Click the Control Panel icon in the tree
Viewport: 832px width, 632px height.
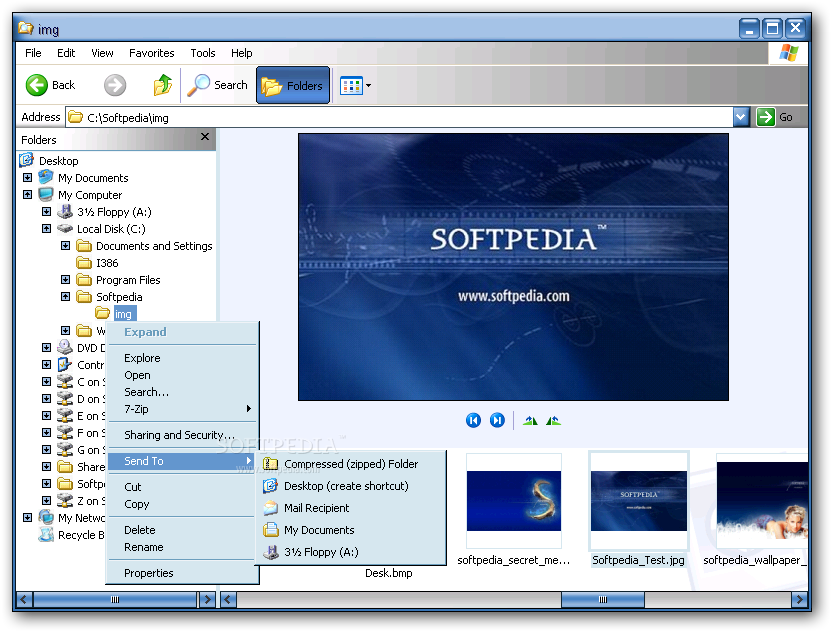[65, 365]
